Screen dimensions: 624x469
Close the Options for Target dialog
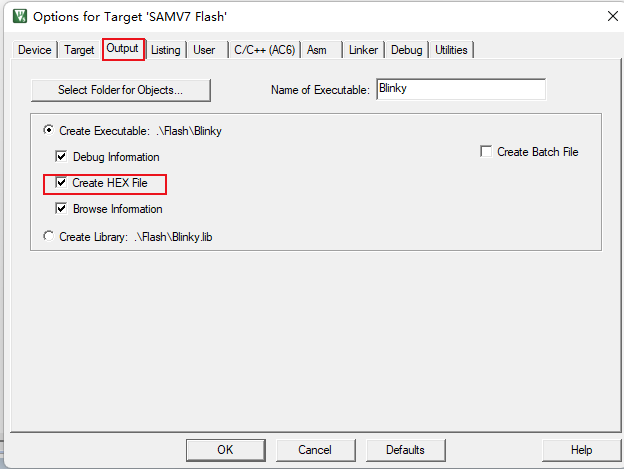tap(613, 16)
